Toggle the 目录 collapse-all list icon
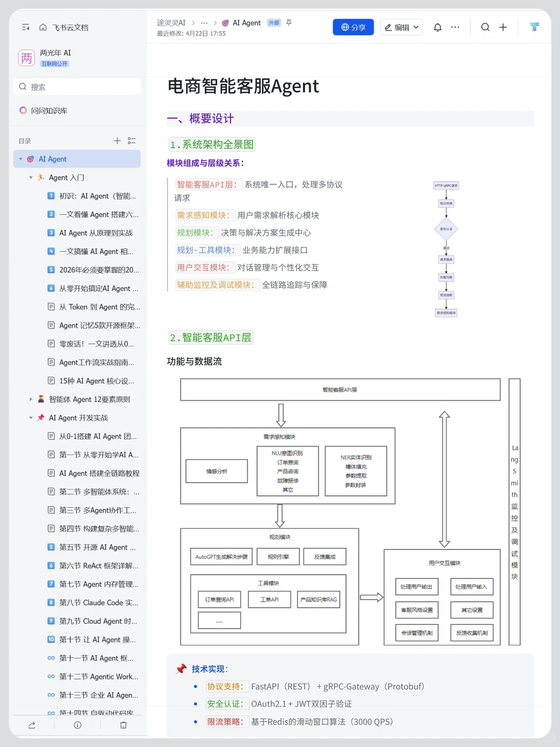This screenshot has height=747, width=560. (132, 141)
